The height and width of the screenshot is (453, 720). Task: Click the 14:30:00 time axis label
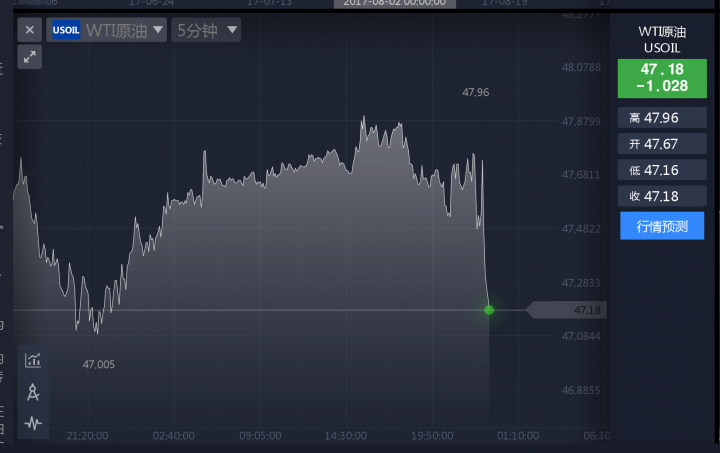346,436
